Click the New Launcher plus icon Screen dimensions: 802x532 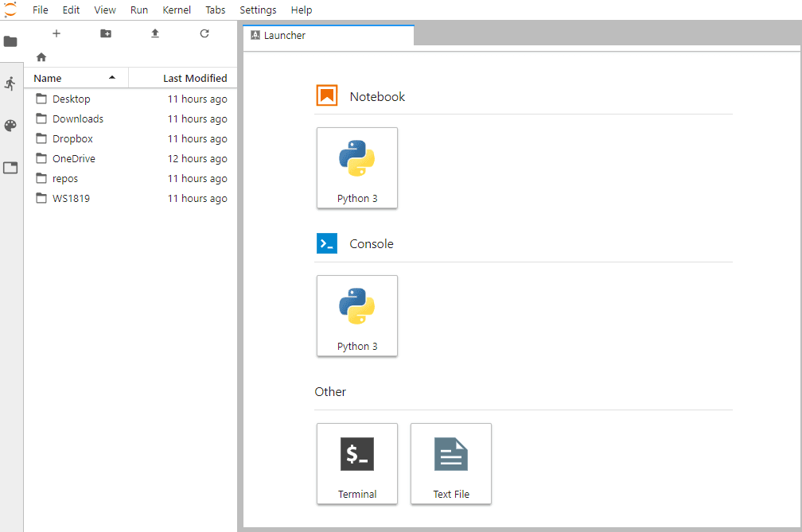[56, 33]
